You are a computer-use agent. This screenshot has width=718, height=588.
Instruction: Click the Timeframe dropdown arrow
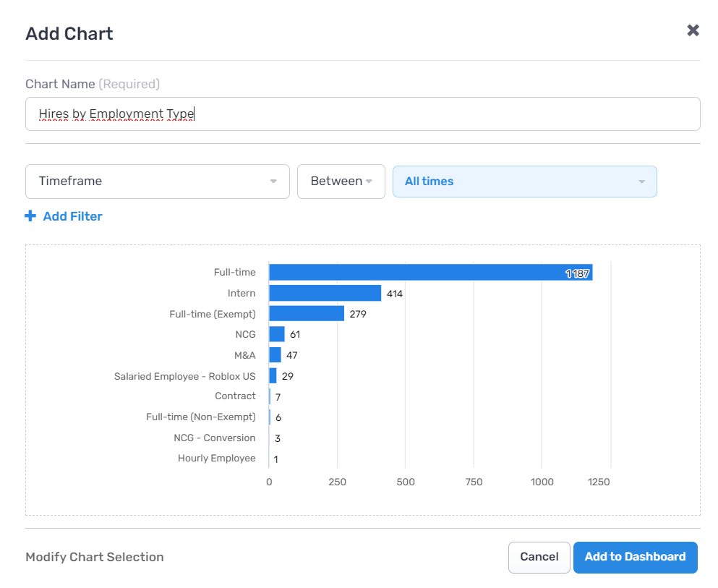(273, 182)
